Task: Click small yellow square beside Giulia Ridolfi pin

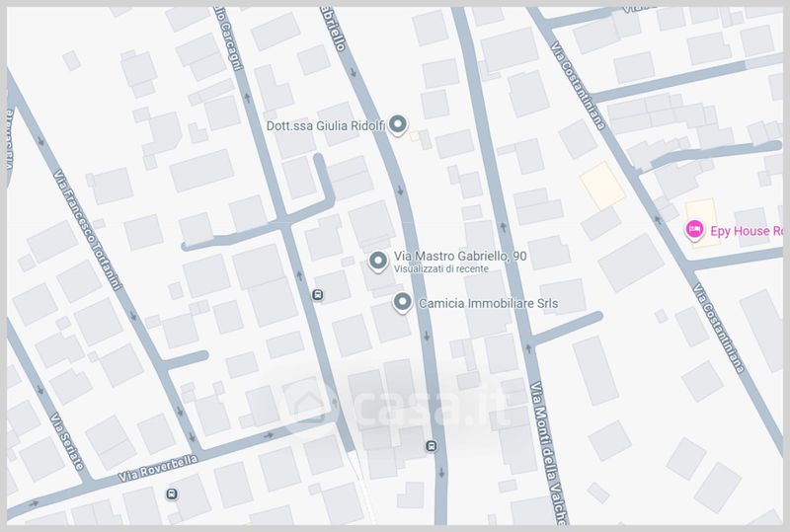Action: (417, 135)
